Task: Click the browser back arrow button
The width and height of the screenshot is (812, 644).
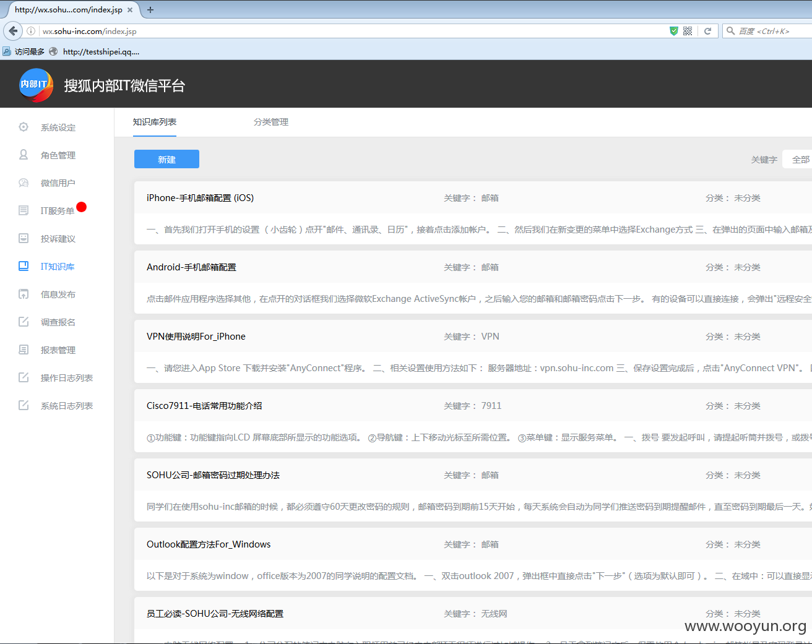Action: click(13, 30)
